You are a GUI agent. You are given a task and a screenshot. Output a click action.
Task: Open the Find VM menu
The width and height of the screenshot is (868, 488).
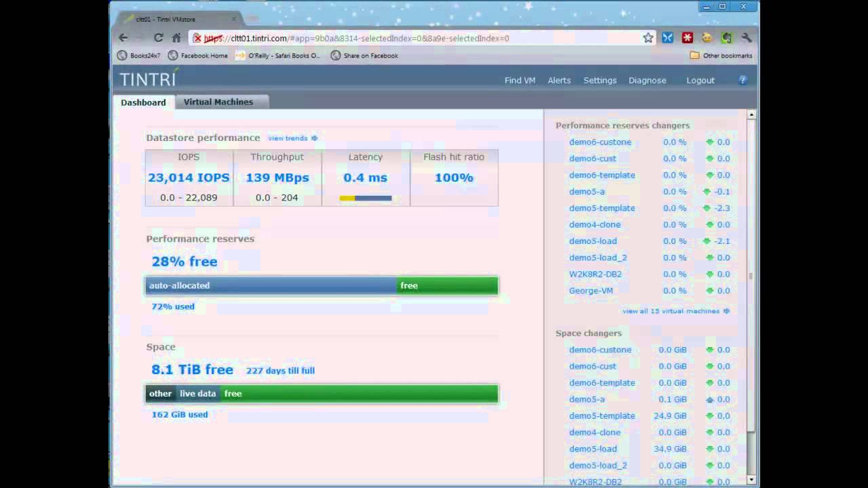(520, 80)
